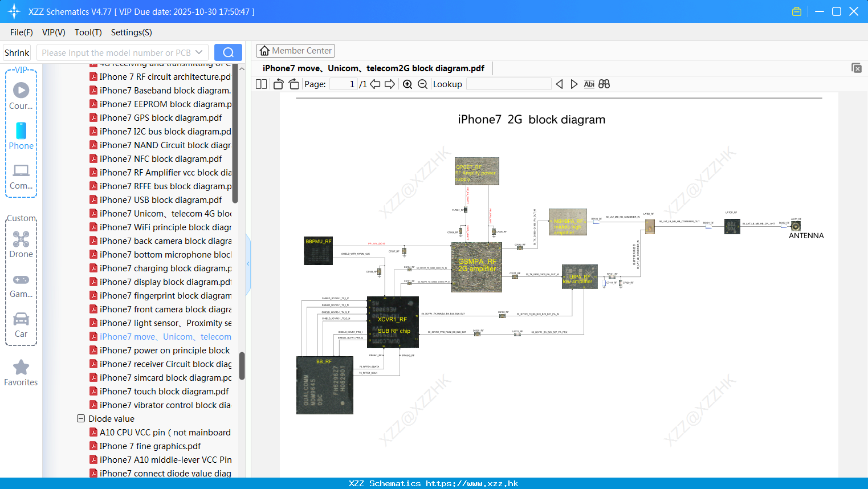Open iPhone7 RFFE bus block diagram
This screenshot has width=868, height=489.
160,186
